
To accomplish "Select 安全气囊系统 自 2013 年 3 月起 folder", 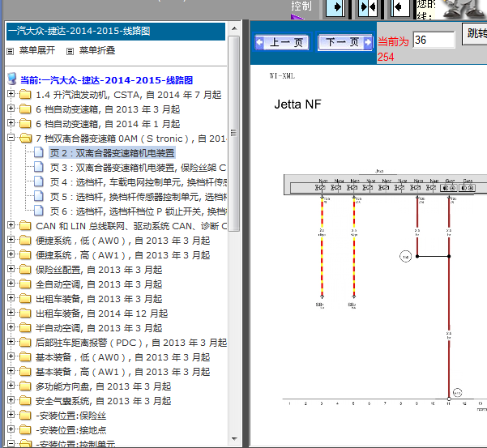I will tap(103, 401).
